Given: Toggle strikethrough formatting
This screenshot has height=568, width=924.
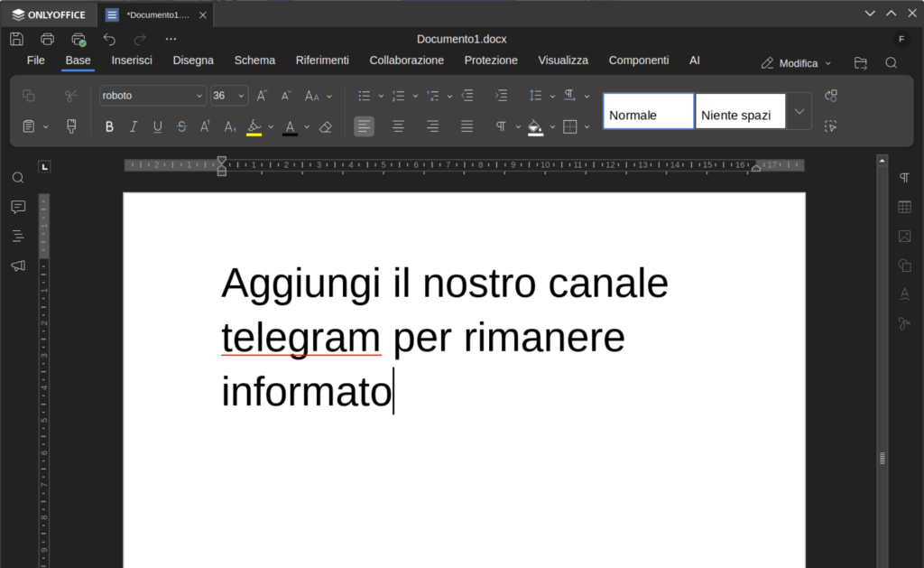Looking at the screenshot, I should [x=181, y=126].
